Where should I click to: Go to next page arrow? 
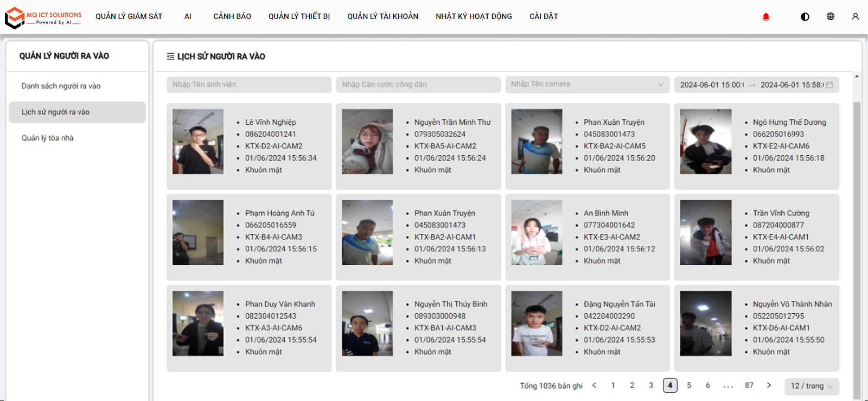coord(769,385)
